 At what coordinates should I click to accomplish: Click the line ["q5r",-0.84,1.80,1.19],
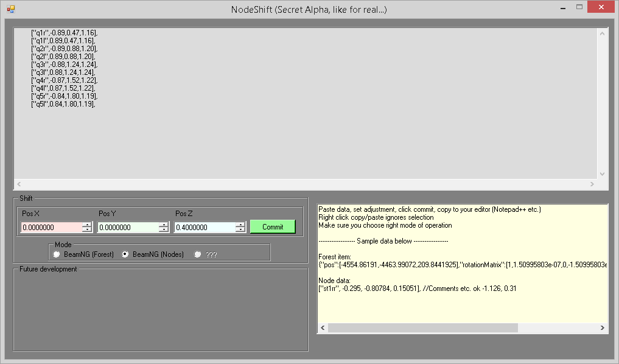click(65, 96)
